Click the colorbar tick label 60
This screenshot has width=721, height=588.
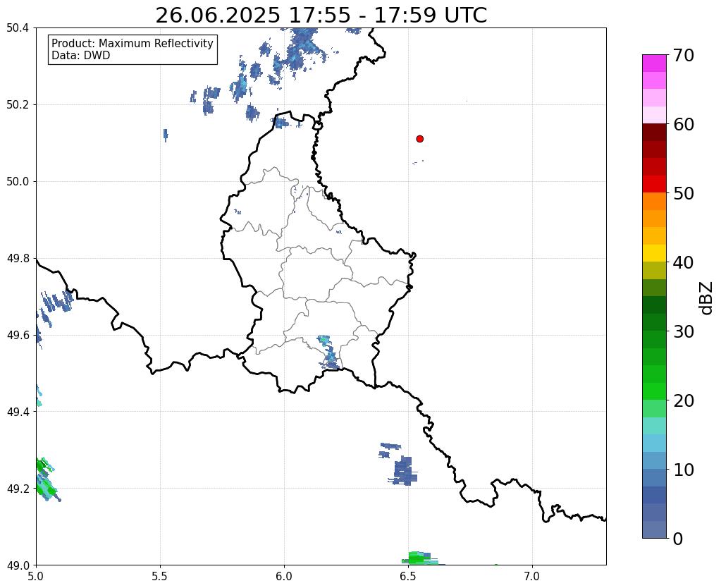684,124
